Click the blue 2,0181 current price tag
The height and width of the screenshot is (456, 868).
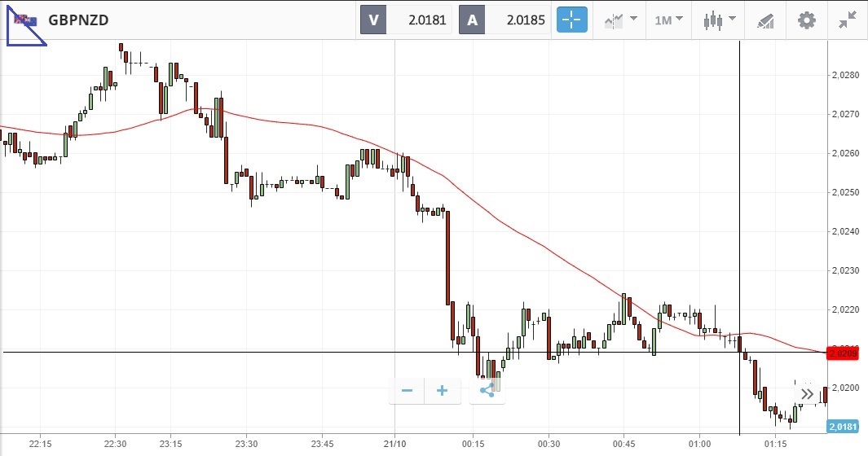click(842, 427)
